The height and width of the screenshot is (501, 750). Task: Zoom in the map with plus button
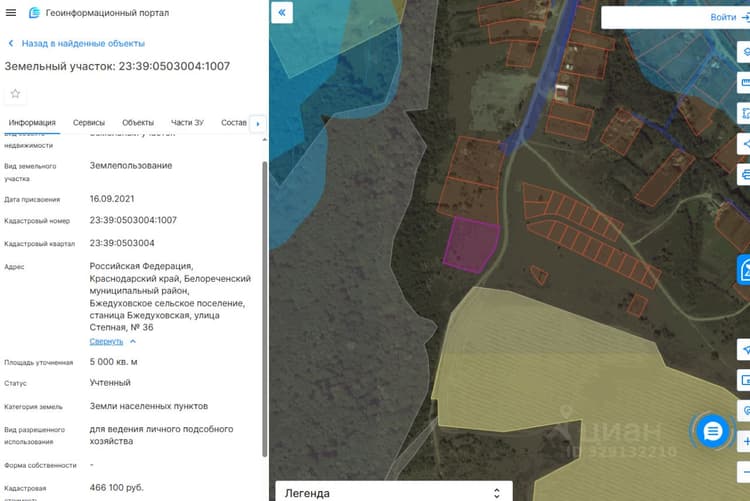click(x=745, y=441)
